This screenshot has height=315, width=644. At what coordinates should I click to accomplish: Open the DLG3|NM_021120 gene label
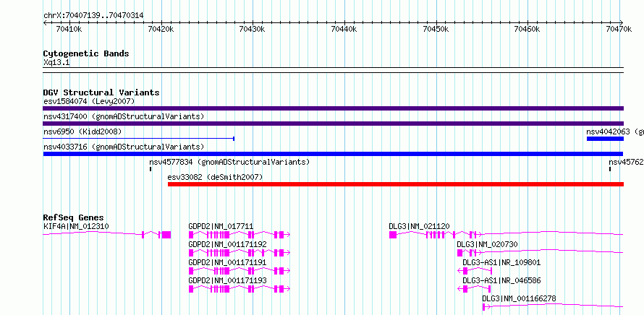[x=420, y=226]
